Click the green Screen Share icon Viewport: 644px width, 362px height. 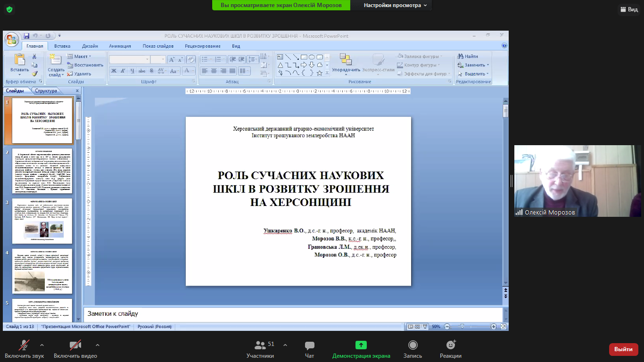pyautogui.click(x=361, y=346)
